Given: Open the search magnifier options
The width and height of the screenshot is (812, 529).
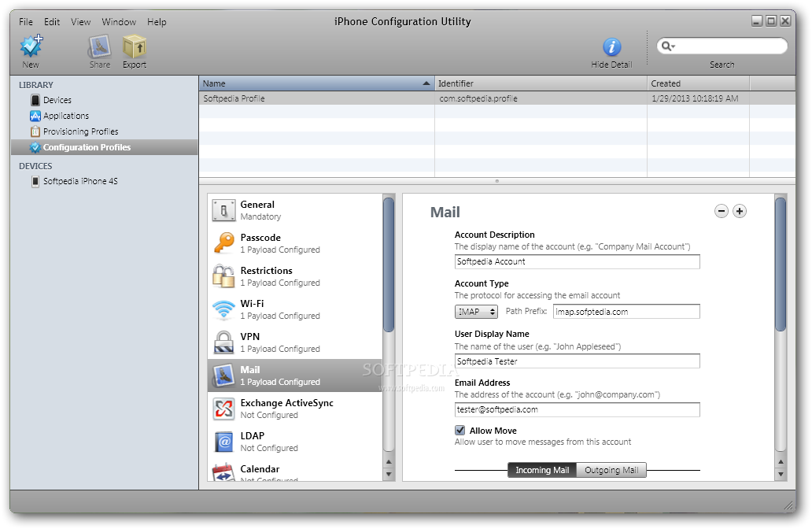Looking at the screenshot, I should click(x=668, y=46).
